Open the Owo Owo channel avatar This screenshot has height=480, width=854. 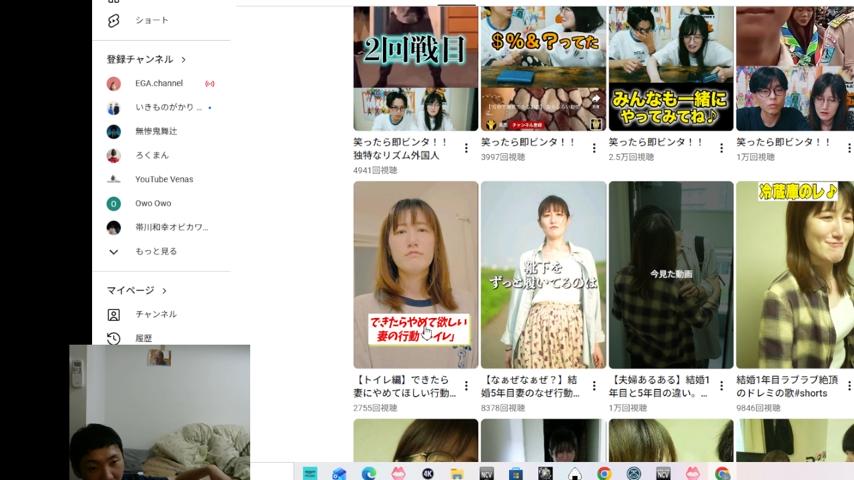[x=113, y=203]
